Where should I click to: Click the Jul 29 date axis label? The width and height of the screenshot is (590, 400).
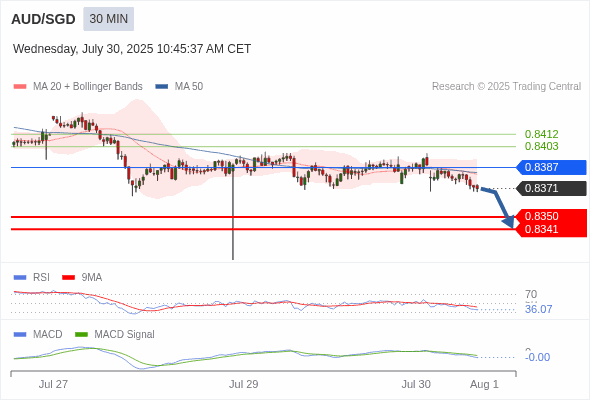pyautogui.click(x=244, y=384)
